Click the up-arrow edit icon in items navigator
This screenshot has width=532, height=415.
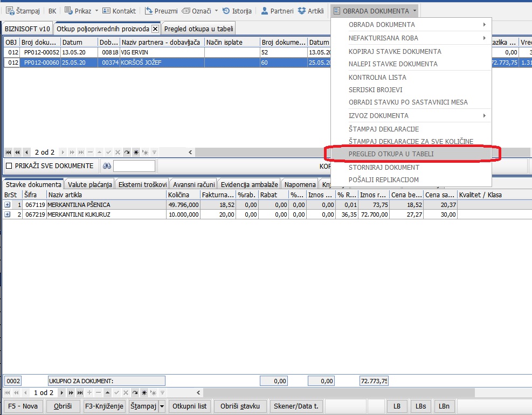point(108,392)
